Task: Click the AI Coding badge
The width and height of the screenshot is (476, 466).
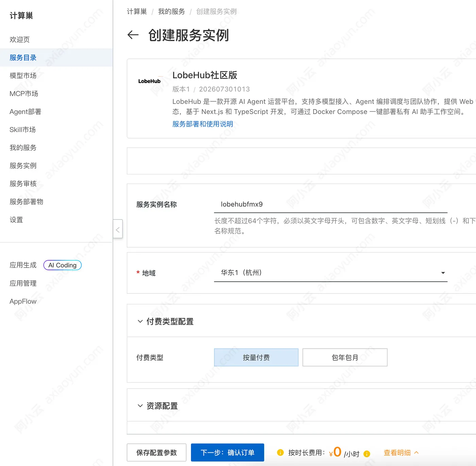Action: click(63, 265)
